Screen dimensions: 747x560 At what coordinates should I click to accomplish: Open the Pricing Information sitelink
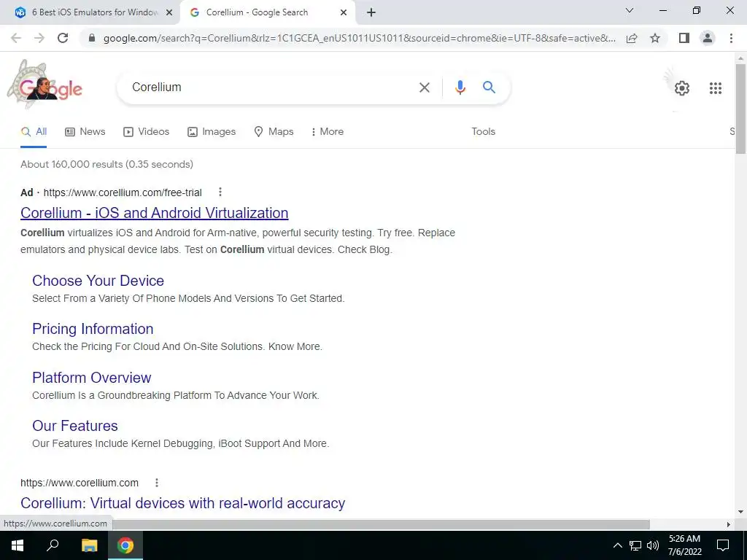click(x=93, y=329)
